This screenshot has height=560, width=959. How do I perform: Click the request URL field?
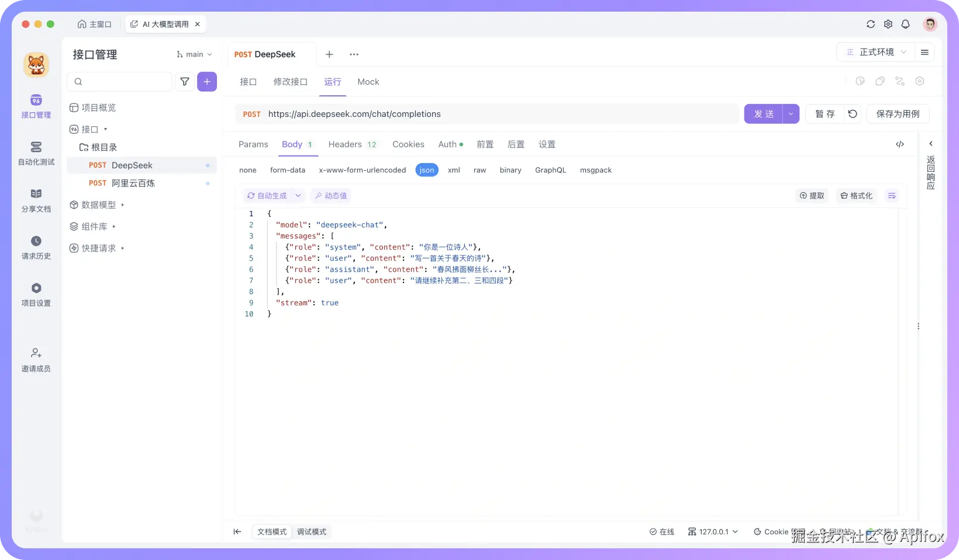488,114
